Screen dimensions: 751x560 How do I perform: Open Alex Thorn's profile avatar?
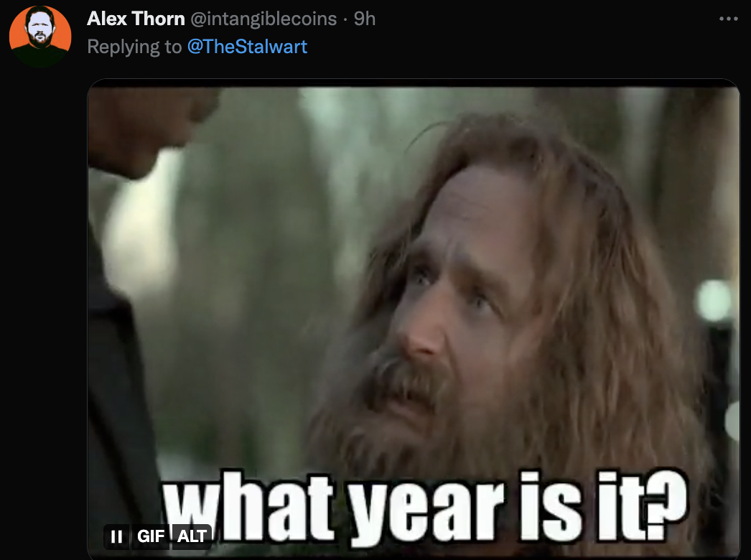coord(40,36)
